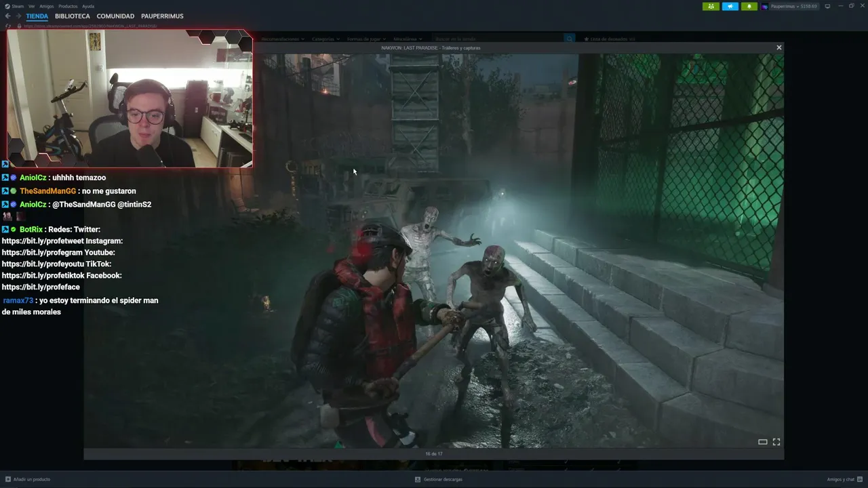This screenshot has width=868, height=488.
Task: Expand the Categorías store dropdown
Action: [325, 39]
